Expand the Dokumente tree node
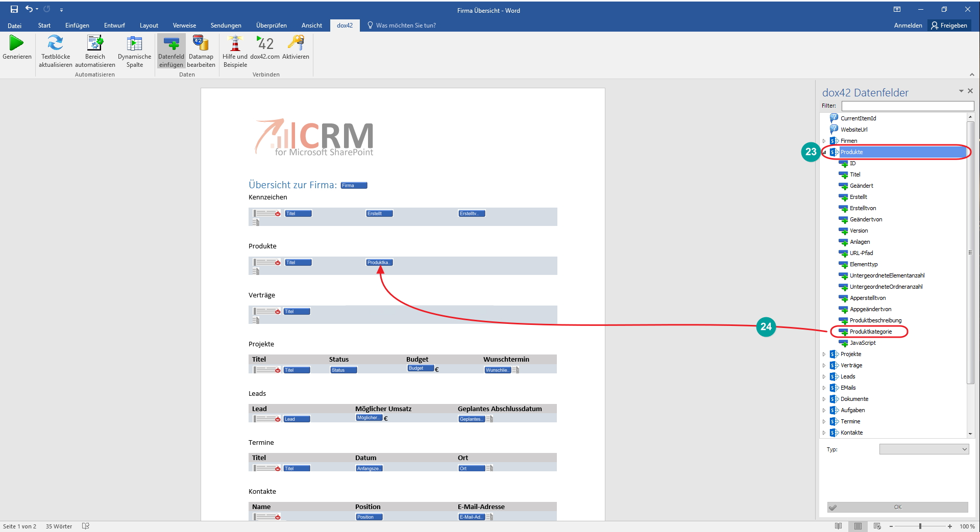 tap(824, 399)
